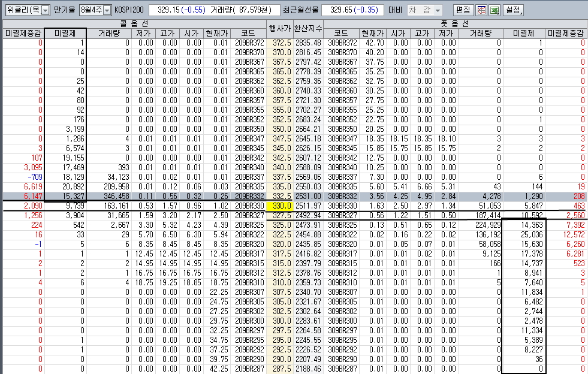Click the 행사가 column header
The width and height of the screenshot is (588, 374).
(x=280, y=28)
